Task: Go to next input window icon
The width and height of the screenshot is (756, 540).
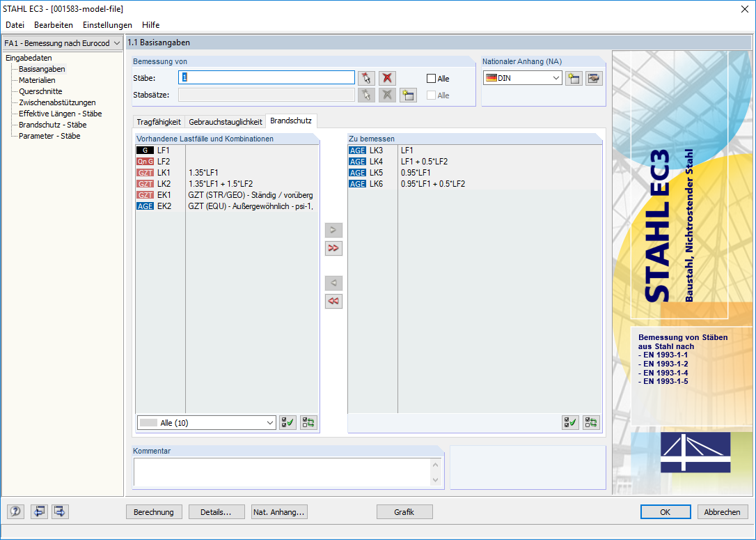Action: tap(61, 511)
